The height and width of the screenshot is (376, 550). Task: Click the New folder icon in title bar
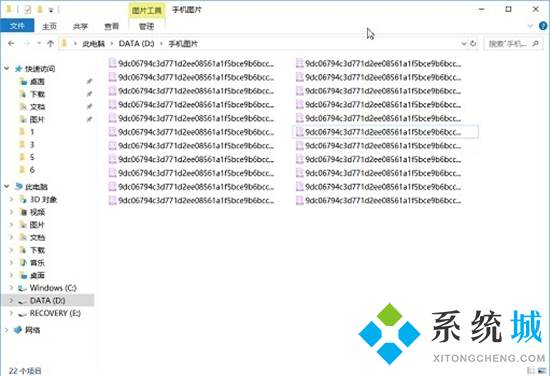click(x=40, y=10)
